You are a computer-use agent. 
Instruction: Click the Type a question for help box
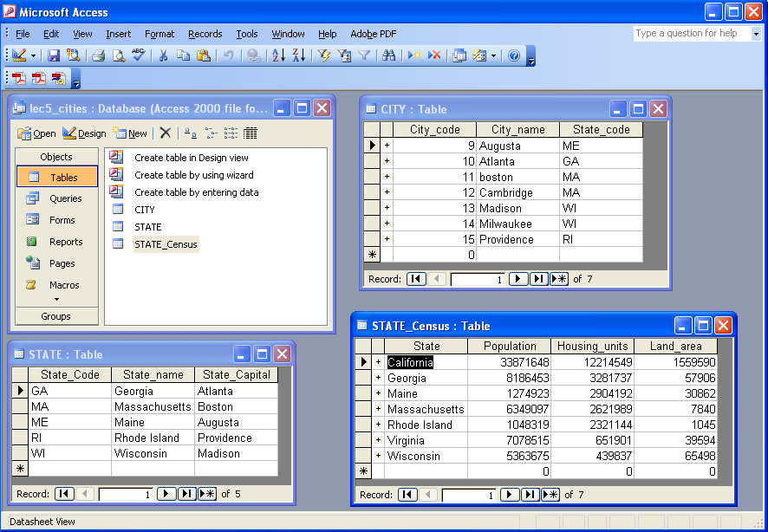pyautogui.click(x=690, y=34)
